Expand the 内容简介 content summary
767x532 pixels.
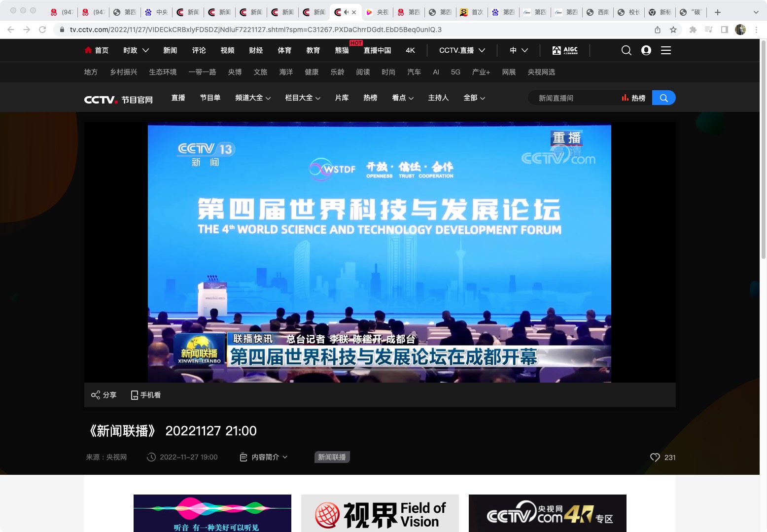pos(264,458)
